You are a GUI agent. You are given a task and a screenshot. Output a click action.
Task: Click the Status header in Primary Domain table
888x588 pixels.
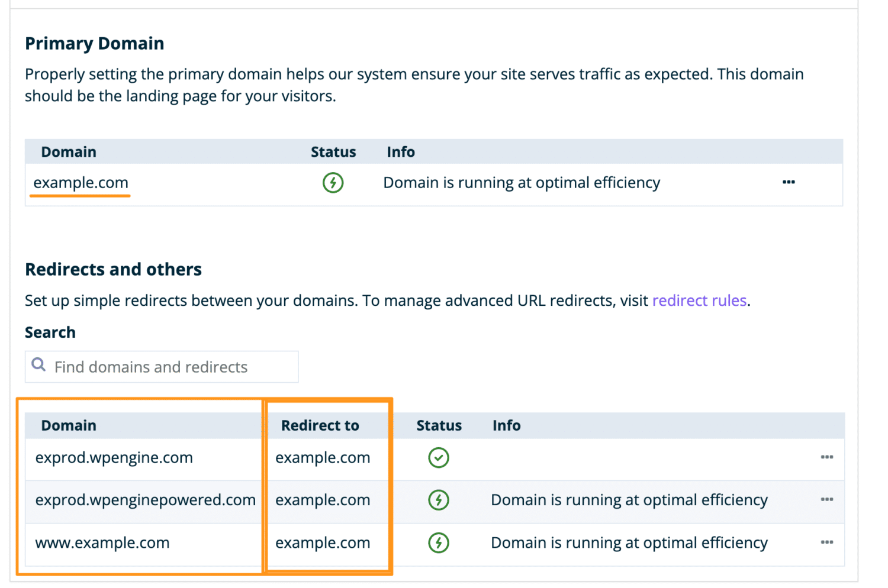click(x=333, y=151)
